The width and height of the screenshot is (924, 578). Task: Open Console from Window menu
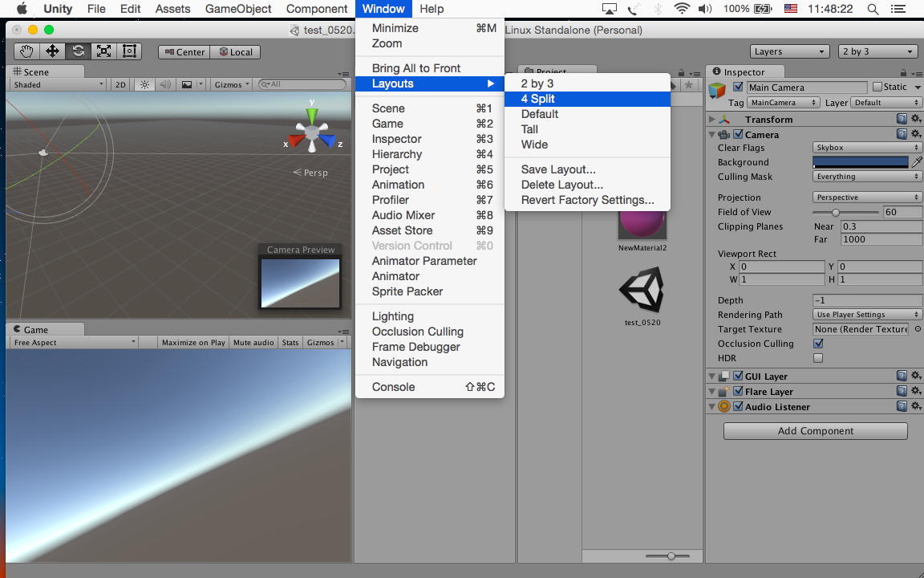coord(430,387)
